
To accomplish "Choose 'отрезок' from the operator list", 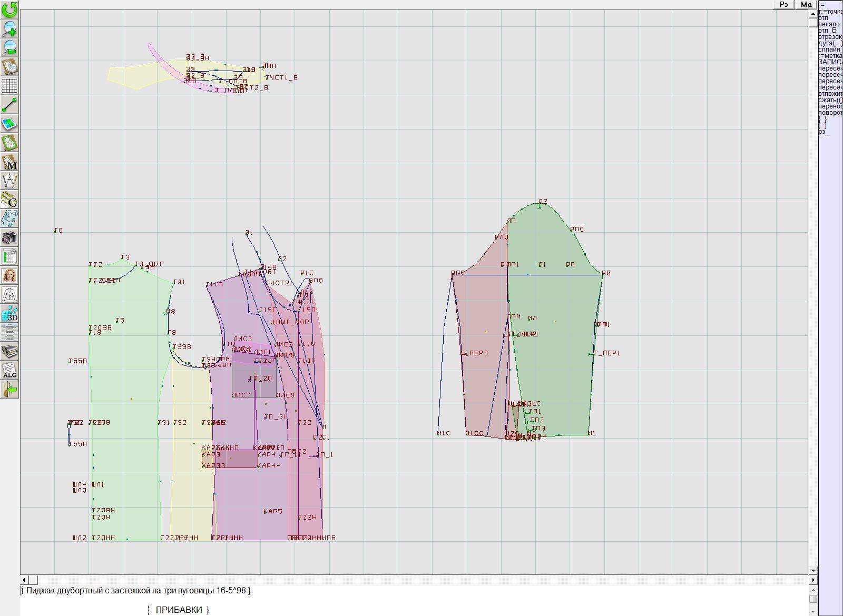I will [830, 37].
